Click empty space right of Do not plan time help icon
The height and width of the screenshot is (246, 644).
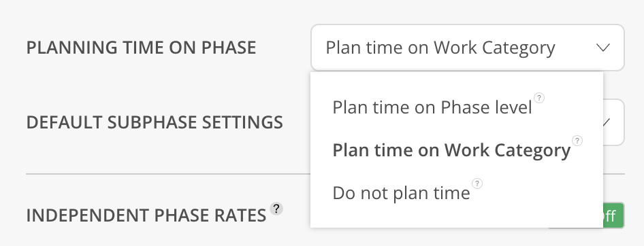(542, 193)
